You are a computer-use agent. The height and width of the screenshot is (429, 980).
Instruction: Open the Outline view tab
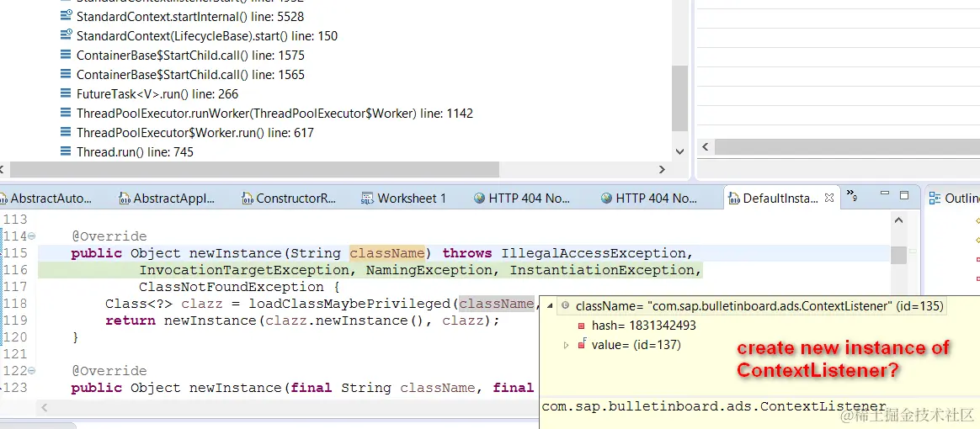pos(955,199)
